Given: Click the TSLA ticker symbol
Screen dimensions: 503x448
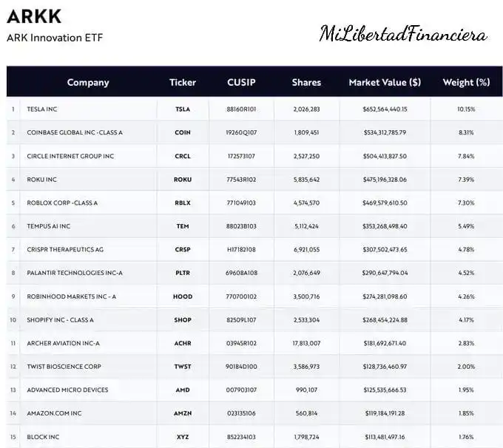Looking at the screenshot, I should 183,109.
